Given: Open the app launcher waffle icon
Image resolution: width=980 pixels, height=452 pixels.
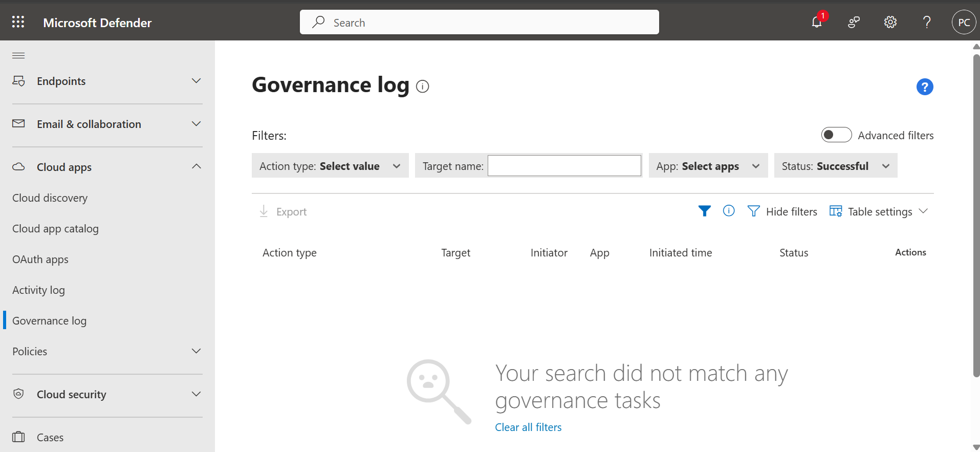Looking at the screenshot, I should point(18,22).
